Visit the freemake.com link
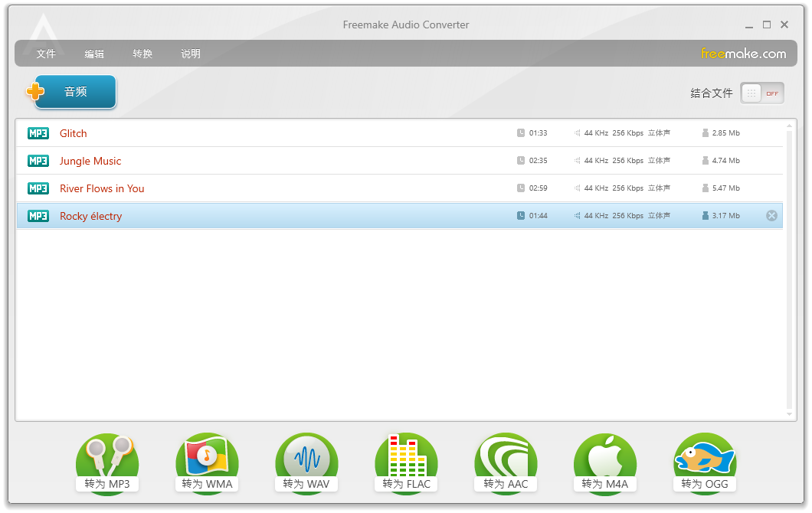Screen dimensions: 812x513 pyautogui.click(x=743, y=54)
